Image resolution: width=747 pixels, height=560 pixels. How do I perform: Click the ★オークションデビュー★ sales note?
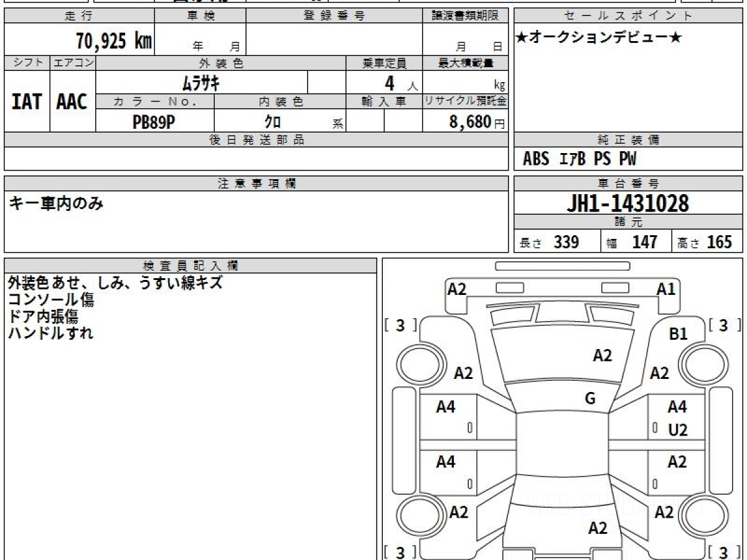click(x=599, y=38)
